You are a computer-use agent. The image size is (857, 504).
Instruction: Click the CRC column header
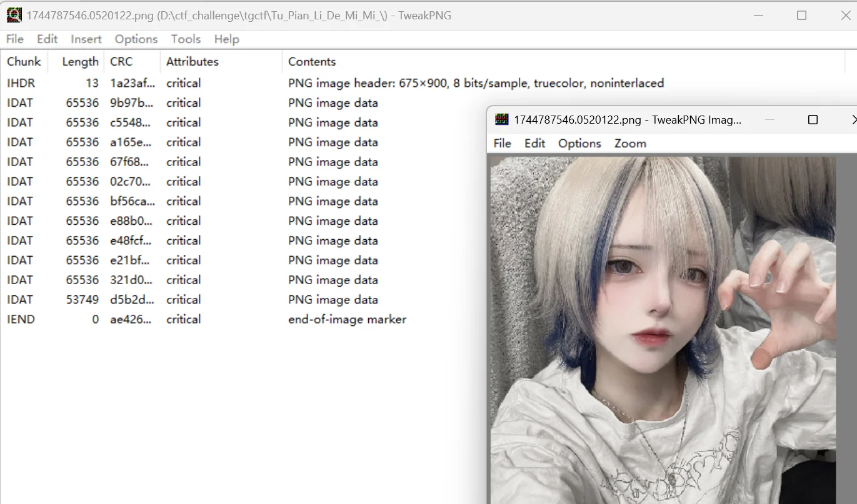click(x=121, y=62)
